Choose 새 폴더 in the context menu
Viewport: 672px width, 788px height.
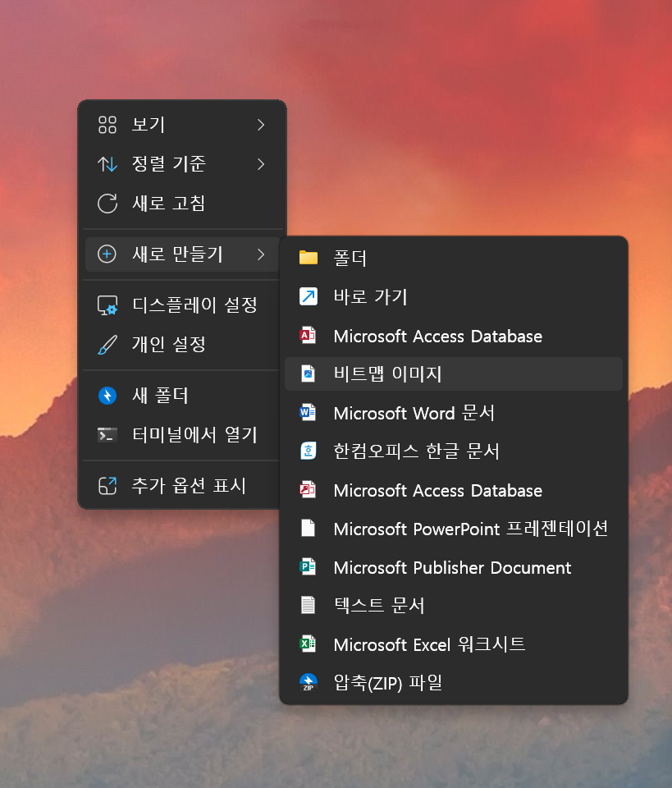(182, 396)
